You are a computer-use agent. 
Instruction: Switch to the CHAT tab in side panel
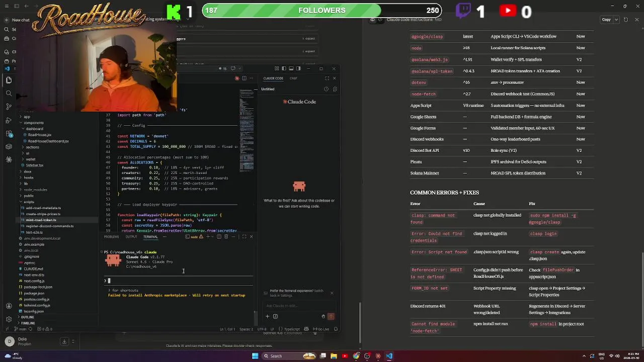293,78
